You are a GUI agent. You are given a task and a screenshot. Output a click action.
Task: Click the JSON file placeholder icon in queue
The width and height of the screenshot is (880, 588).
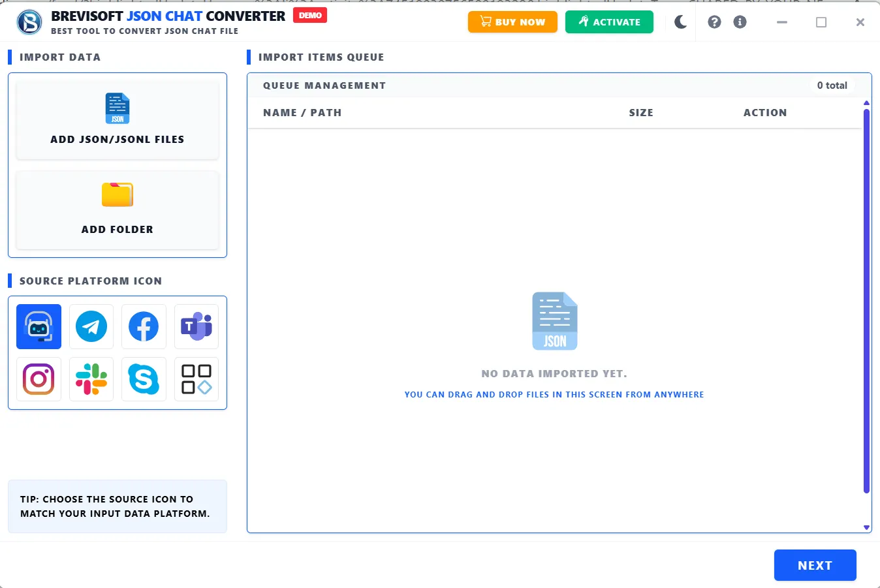555,321
